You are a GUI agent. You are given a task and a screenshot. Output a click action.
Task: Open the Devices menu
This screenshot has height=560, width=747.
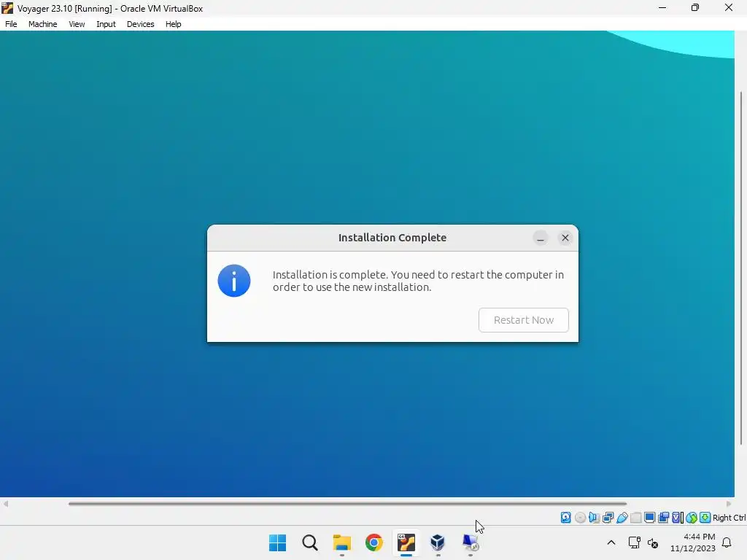(140, 24)
